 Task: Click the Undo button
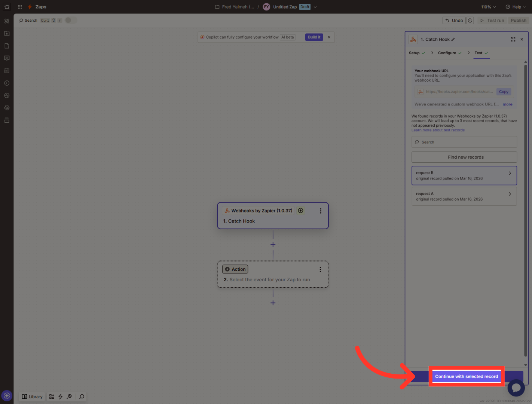(454, 21)
